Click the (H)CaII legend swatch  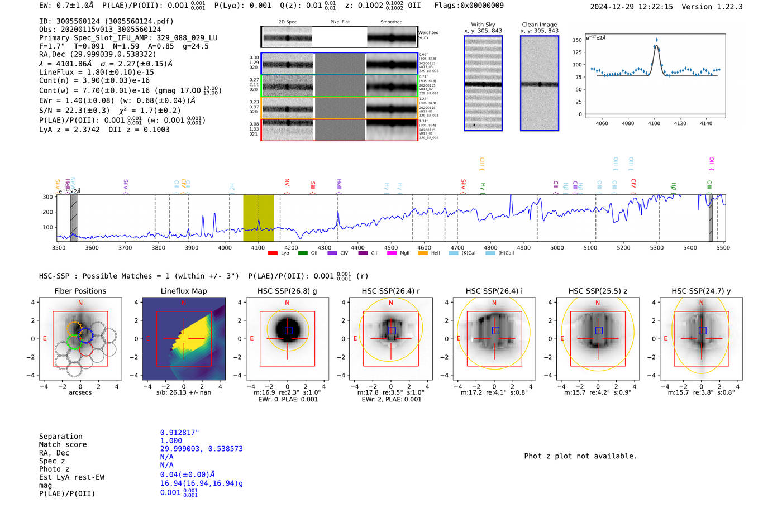click(x=490, y=253)
